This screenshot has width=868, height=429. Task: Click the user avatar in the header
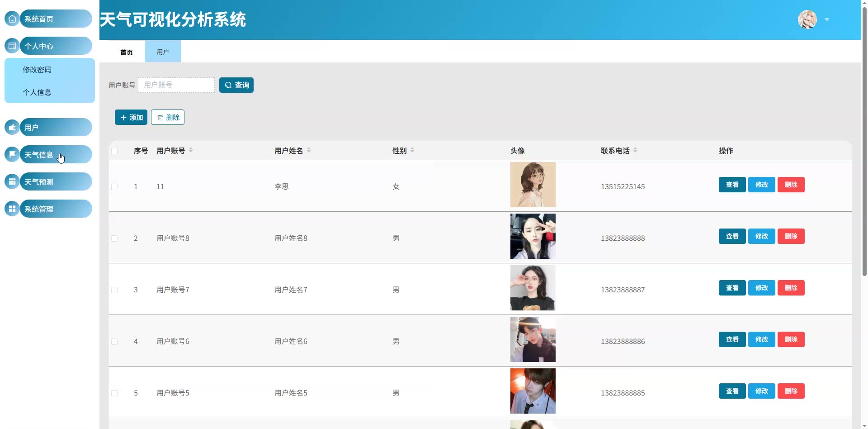pyautogui.click(x=807, y=19)
